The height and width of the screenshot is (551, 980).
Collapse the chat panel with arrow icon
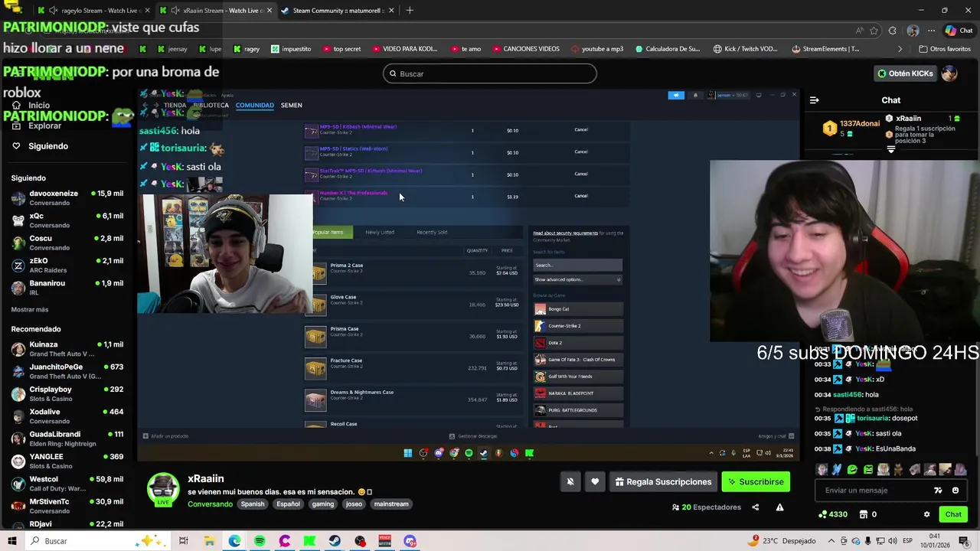tap(815, 100)
